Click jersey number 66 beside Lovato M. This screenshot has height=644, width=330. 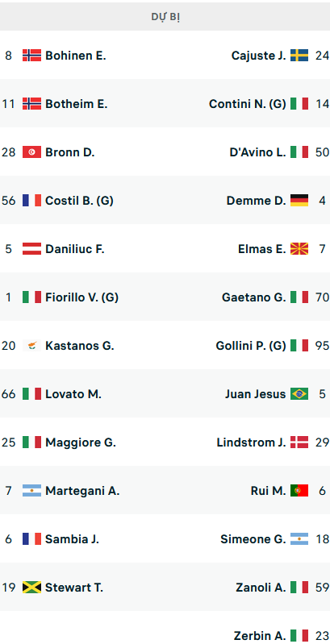9,394
